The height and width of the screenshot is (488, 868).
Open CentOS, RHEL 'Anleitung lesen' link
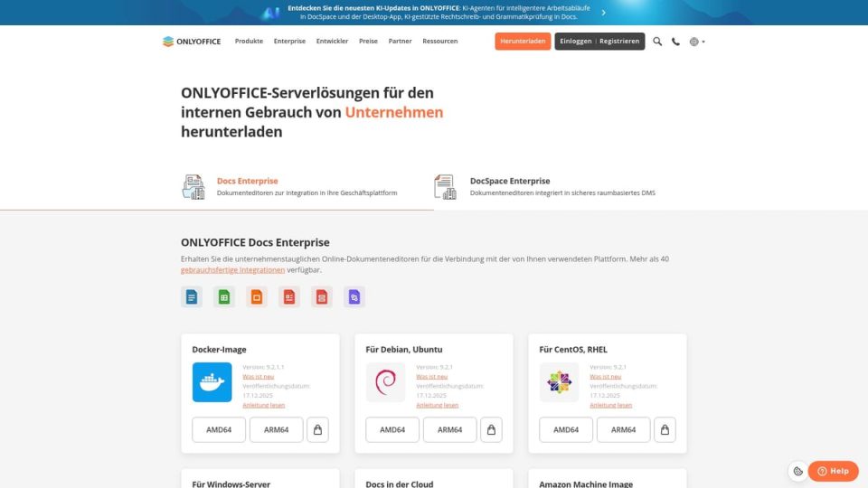[610, 406]
